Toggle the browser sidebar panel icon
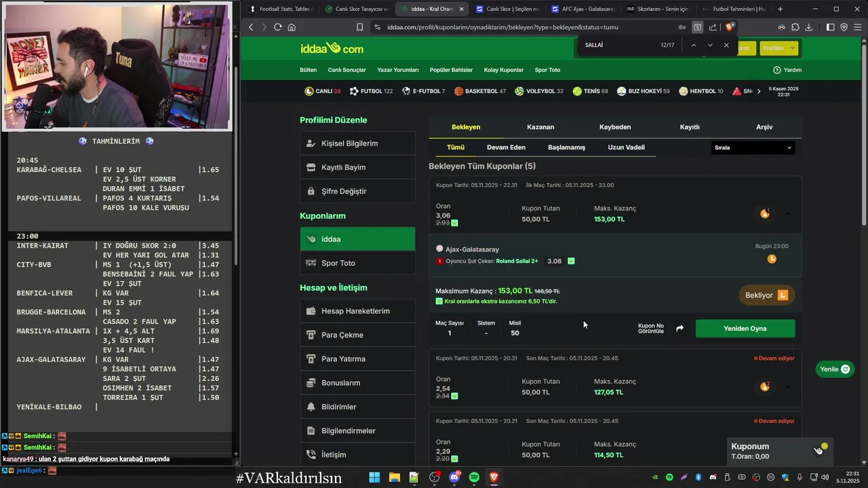 pos(831,27)
